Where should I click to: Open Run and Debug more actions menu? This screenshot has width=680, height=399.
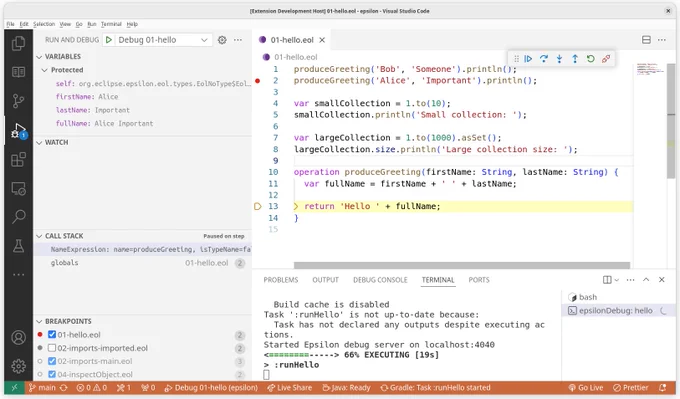(x=238, y=40)
